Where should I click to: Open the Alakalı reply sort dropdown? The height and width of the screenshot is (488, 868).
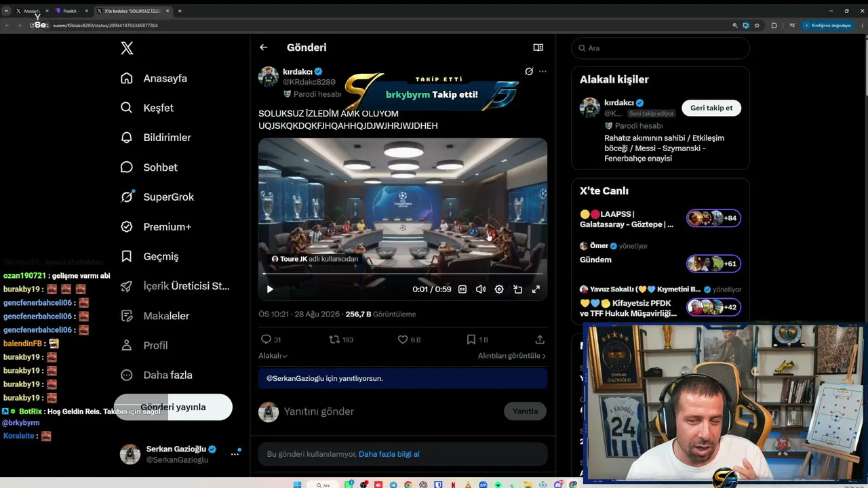pos(273,356)
